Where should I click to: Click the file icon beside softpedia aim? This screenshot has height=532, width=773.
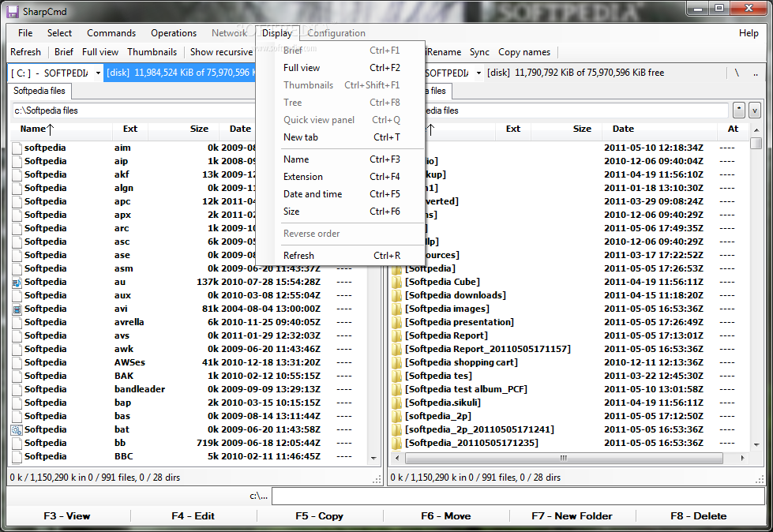pyautogui.click(x=17, y=148)
